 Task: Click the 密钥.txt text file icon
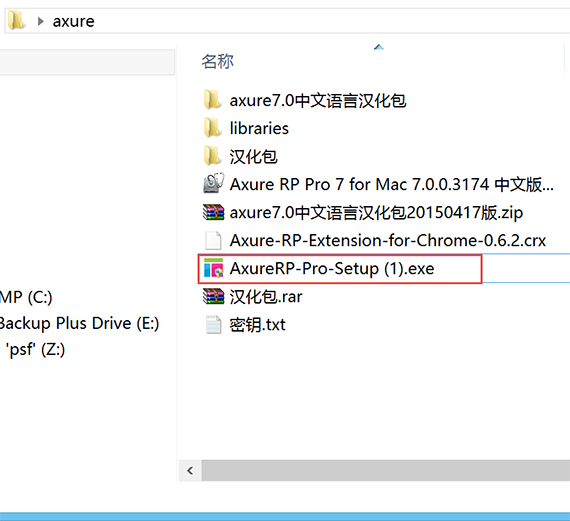pos(213,324)
